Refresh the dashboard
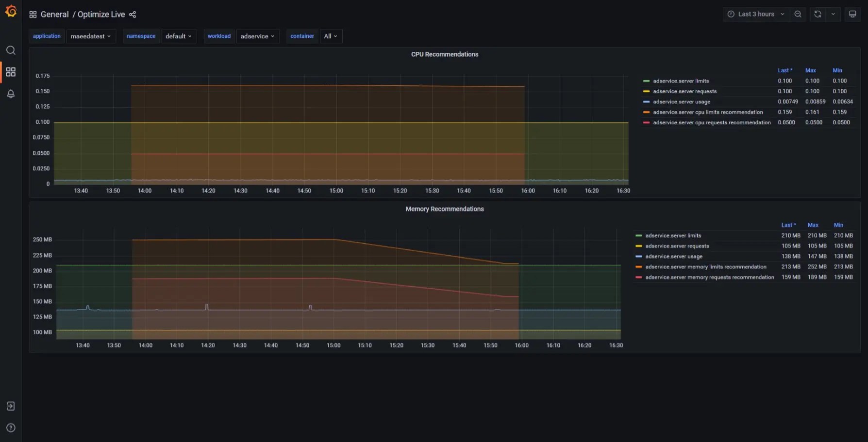868x442 pixels. click(818, 14)
